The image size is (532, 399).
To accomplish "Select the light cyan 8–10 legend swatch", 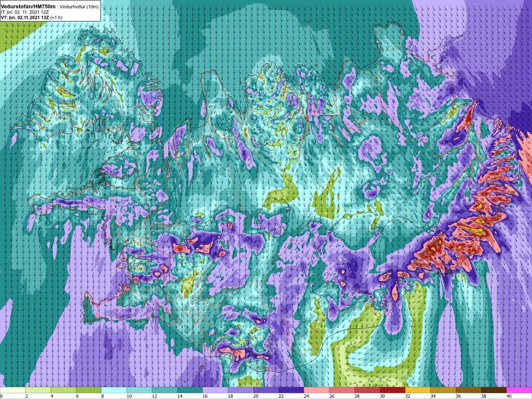I will [x=114, y=391].
